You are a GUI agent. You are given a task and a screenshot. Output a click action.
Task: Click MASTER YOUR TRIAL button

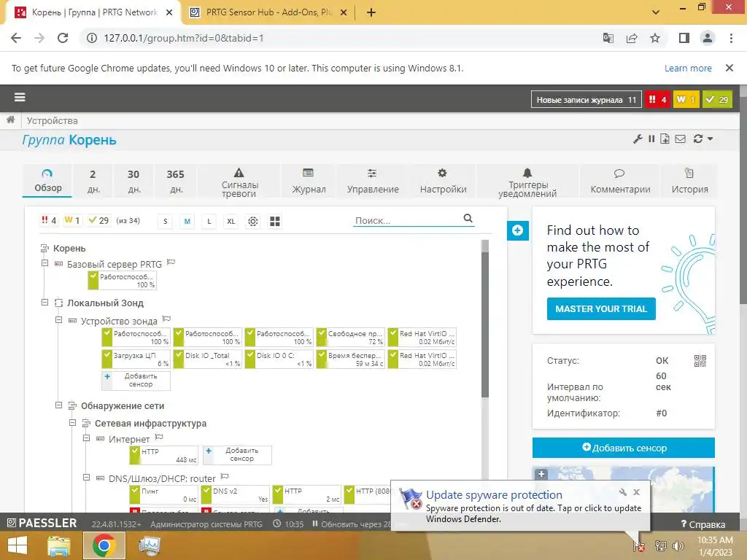coord(601,309)
